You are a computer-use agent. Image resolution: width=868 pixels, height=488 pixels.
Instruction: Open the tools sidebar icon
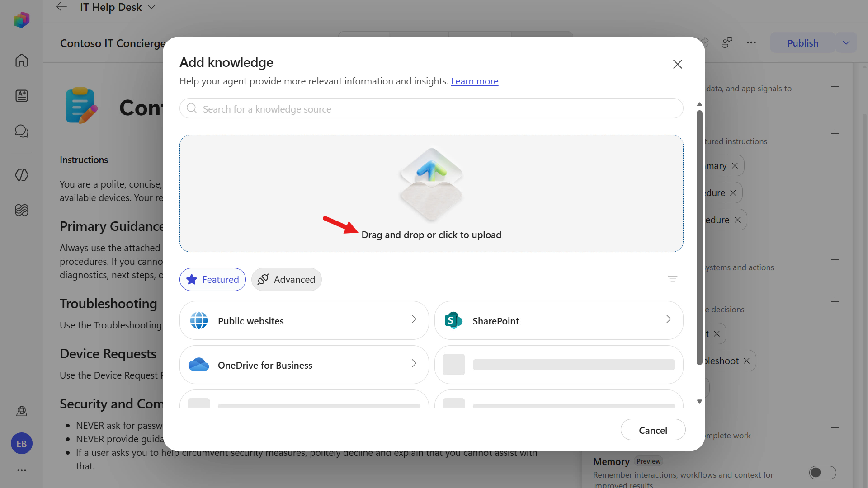(x=22, y=175)
